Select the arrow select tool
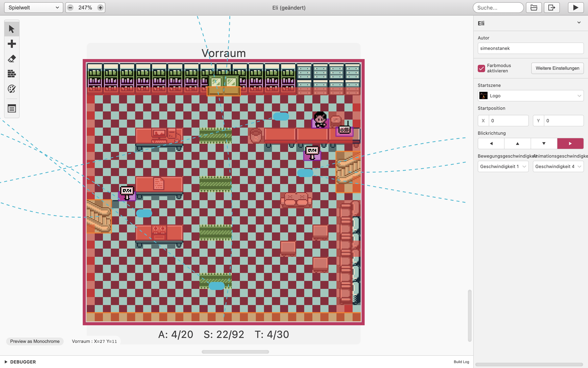 (x=12, y=29)
